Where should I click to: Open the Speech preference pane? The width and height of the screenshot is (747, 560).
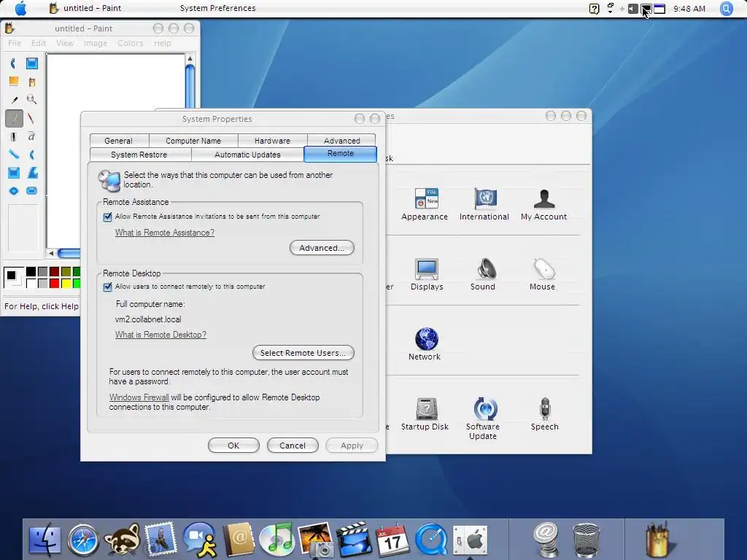[544, 414]
